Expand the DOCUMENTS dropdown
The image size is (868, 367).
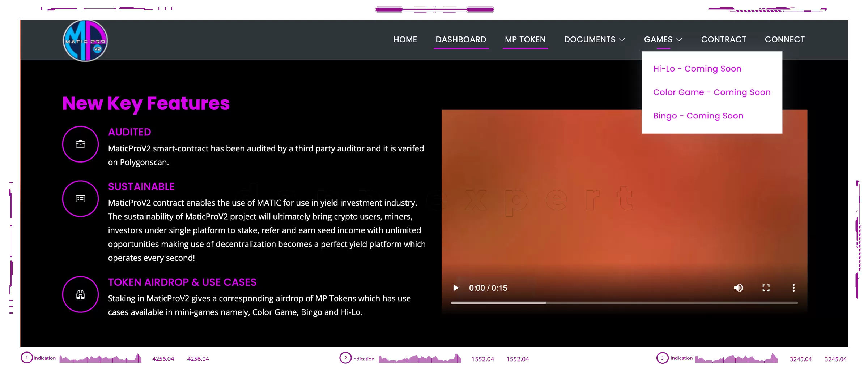pos(594,39)
